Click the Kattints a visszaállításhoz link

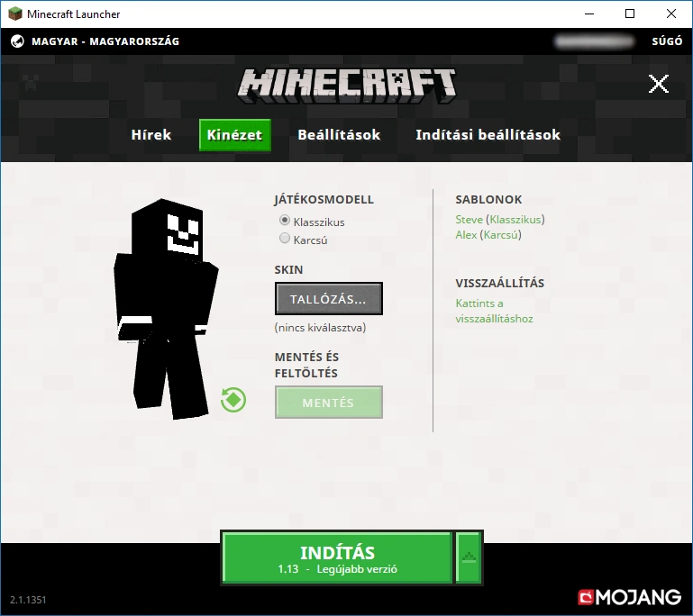[494, 311]
